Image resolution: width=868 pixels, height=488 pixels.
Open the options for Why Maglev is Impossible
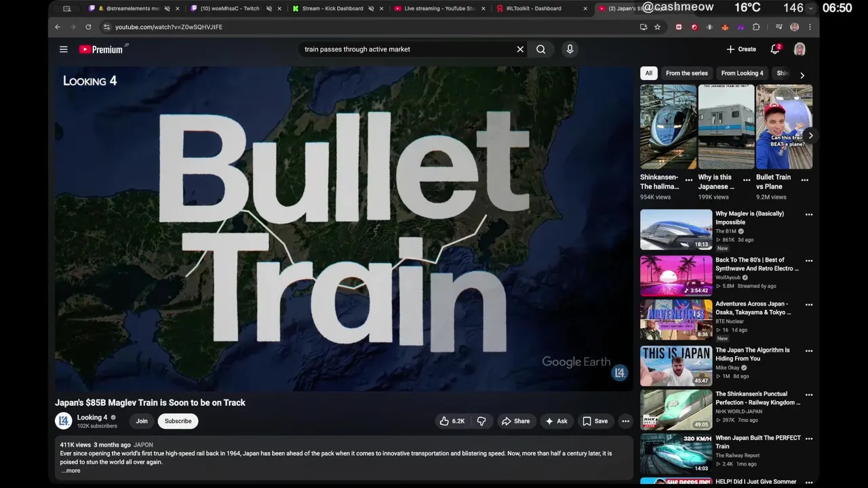point(808,214)
